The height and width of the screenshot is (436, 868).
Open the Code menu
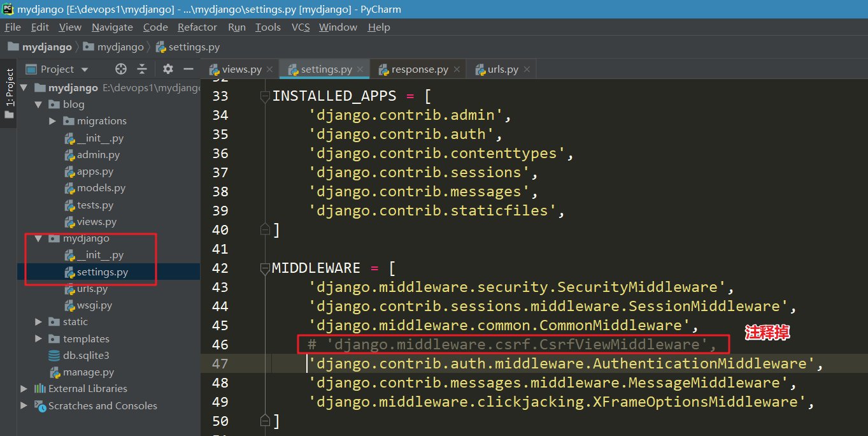pos(155,27)
